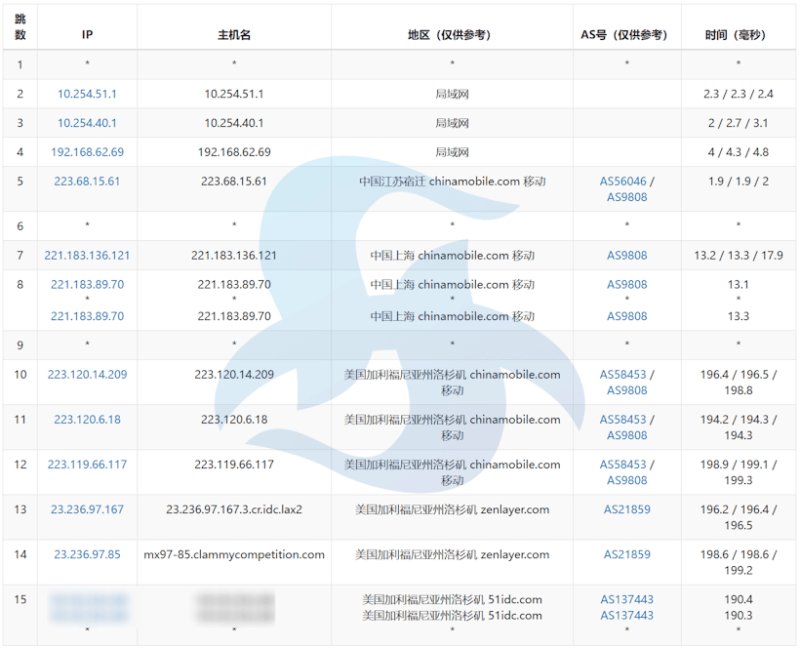Open the 223.119.66.117 IP link
The width and height of the screenshot is (800, 648).
coord(87,464)
